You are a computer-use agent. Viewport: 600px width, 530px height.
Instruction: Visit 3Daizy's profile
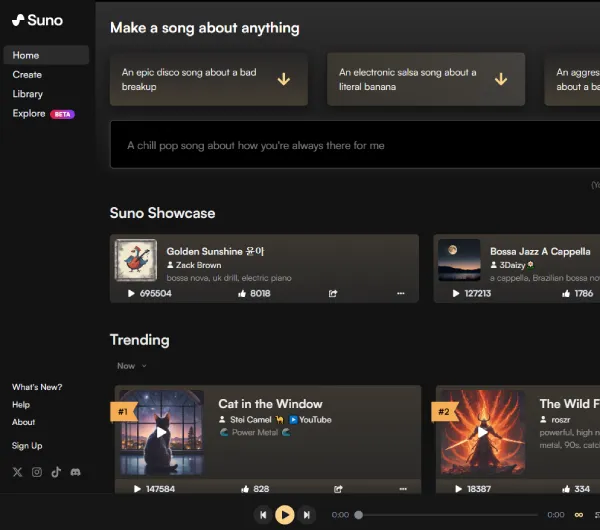coord(512,265)
